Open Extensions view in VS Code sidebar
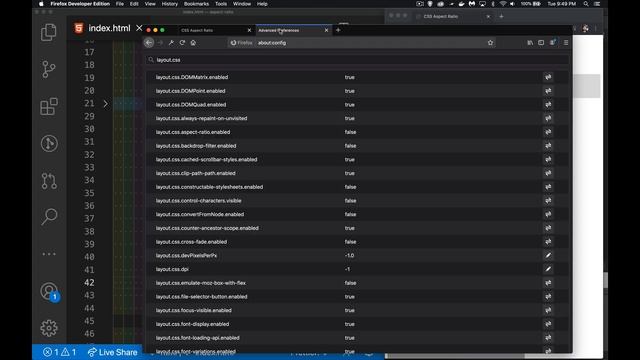Screen dimensions: 640x360 [x=49, y=106]
